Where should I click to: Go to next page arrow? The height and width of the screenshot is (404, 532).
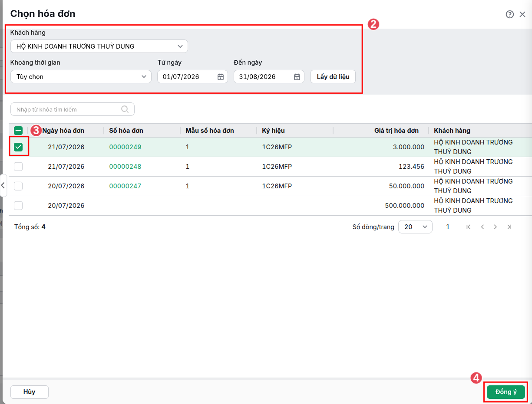(x=496, y=227)
